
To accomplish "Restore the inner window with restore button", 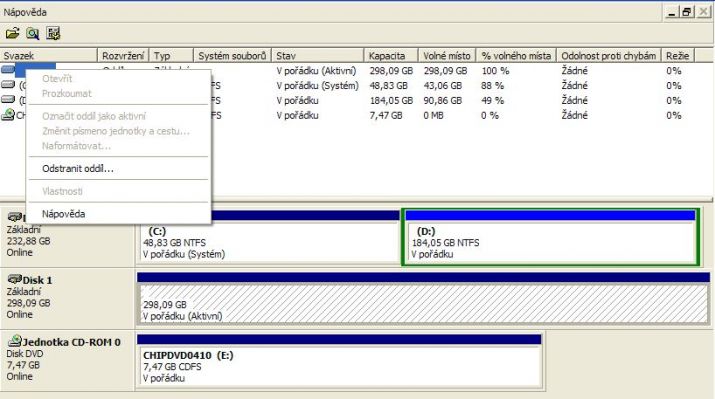I will pyautogui.click(x=686, y=12).
